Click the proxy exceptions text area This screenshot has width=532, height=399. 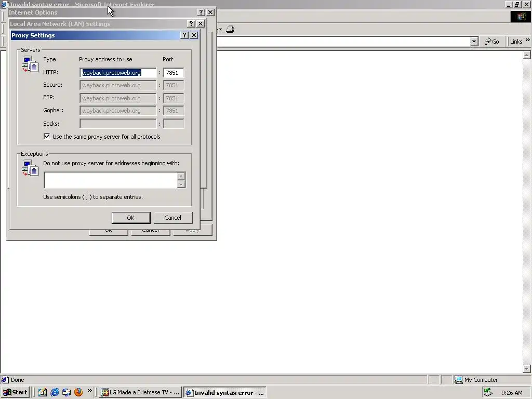tap(110, 180)
